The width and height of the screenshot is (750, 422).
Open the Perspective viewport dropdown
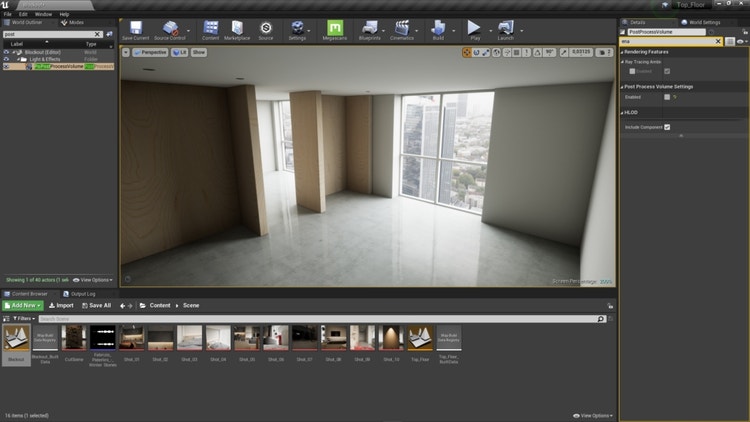(x=149, y=51)
